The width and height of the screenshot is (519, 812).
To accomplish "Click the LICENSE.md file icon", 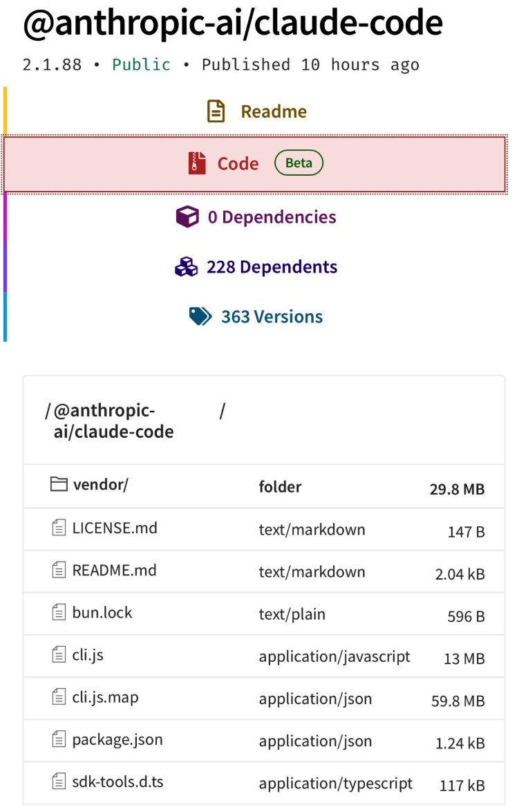I will point(59,528).
